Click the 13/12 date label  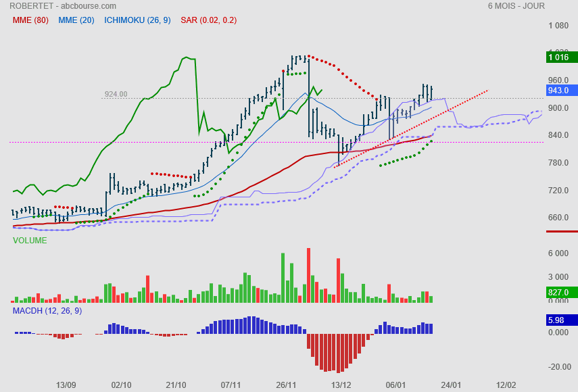coord(341,385)
